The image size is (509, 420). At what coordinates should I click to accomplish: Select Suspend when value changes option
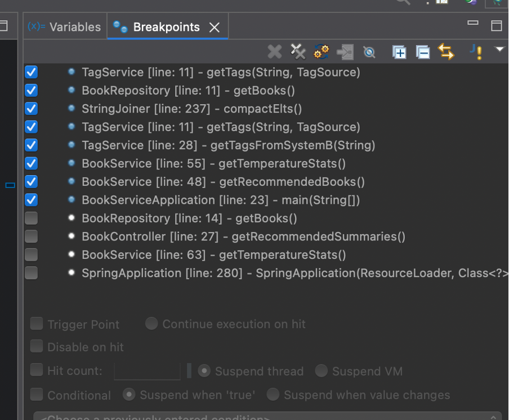(x=273, y=395)
